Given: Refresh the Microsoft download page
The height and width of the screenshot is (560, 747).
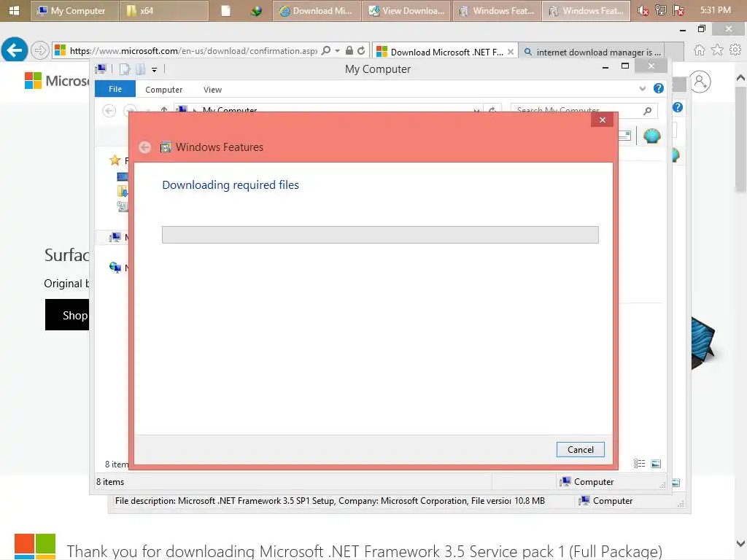Looking at the screenshot, I should [x=361, y=50].
